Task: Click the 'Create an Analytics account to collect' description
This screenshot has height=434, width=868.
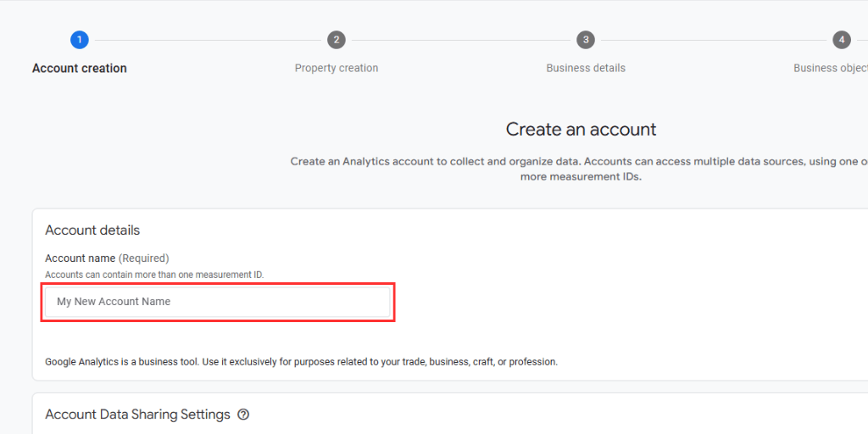Action: tap(579, 170)
